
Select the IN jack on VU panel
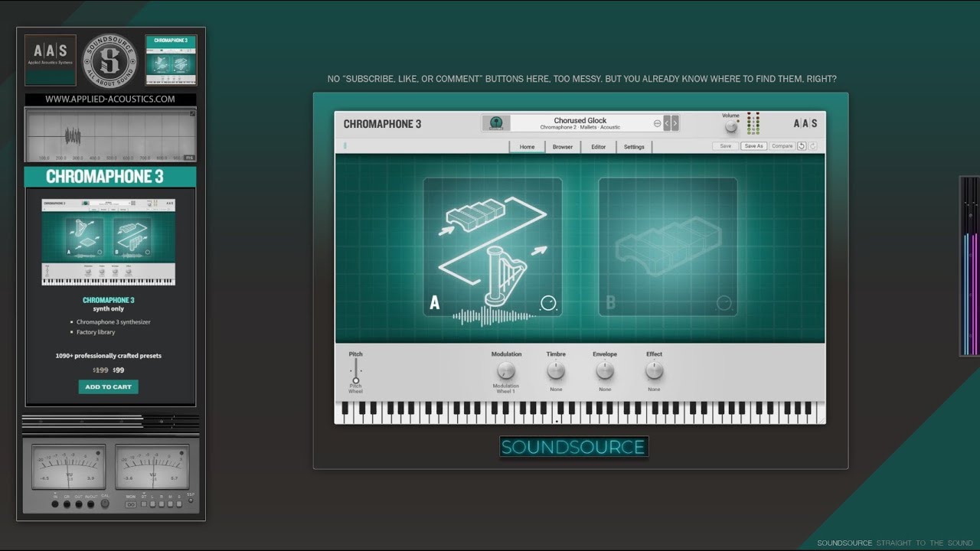tap(55, 504)
